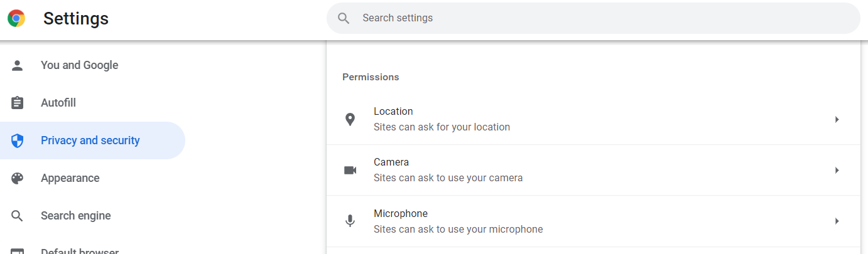
Task: Open the Camera permission row title
Action: pos(391,162)
